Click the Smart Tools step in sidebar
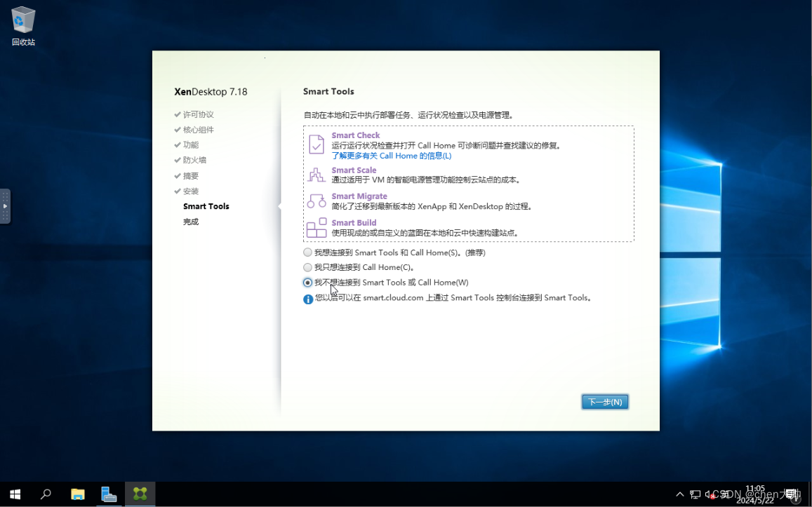The height and width of the screenshot is (507, 812). point(206,206)
